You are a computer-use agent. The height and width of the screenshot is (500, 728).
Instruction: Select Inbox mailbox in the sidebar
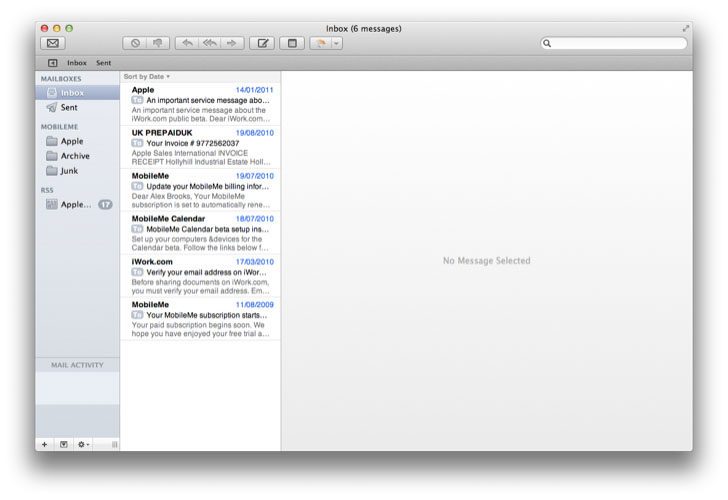tap(78, 92)
